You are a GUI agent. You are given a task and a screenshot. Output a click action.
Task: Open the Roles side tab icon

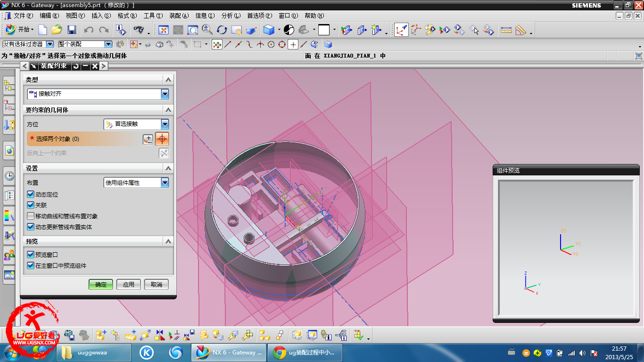9,255
